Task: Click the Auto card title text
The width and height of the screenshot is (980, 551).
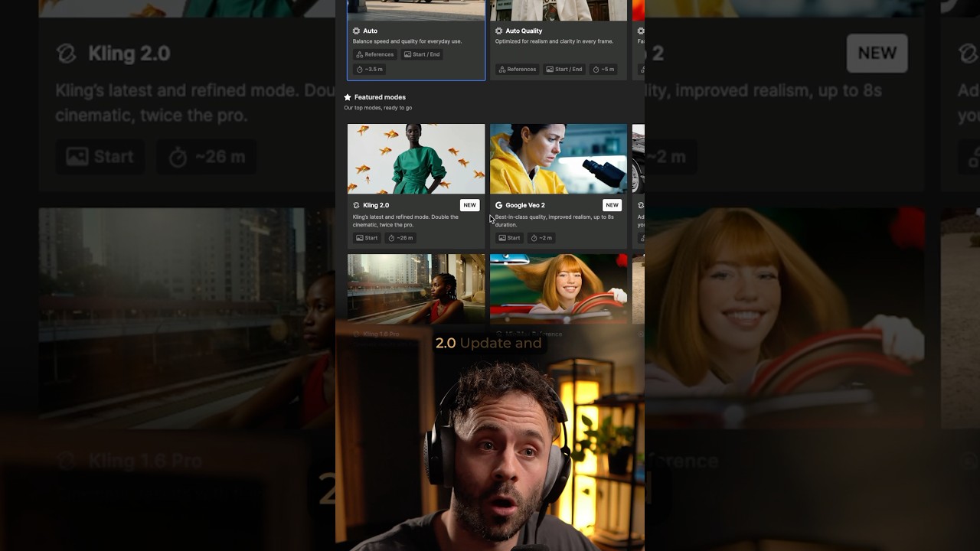Action: [371, 31]
